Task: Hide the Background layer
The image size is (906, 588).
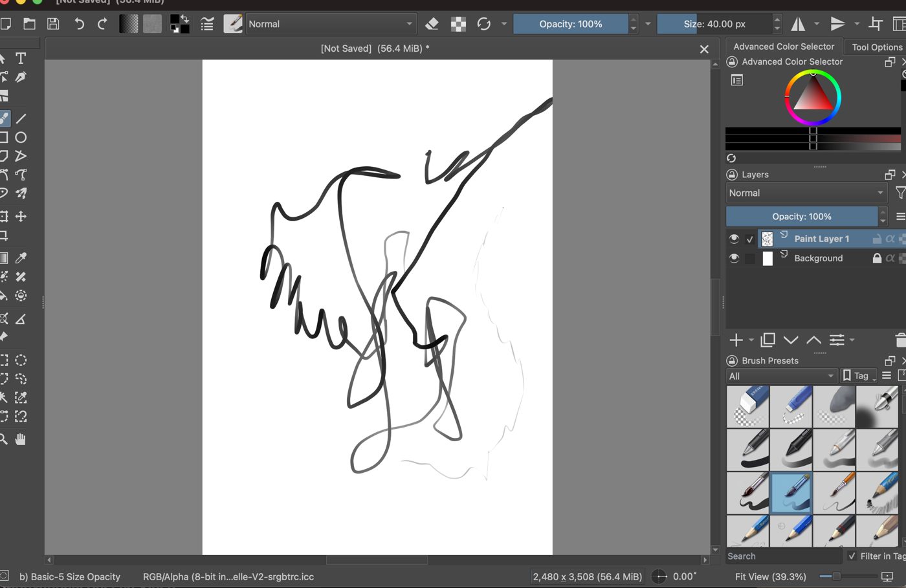Action: click(x=734, y=258)
